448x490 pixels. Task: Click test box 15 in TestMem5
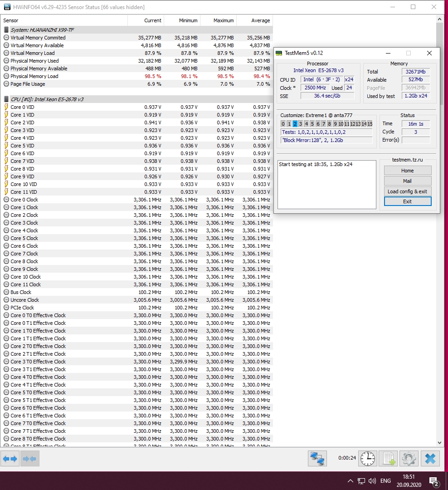[x=370, y=124]
